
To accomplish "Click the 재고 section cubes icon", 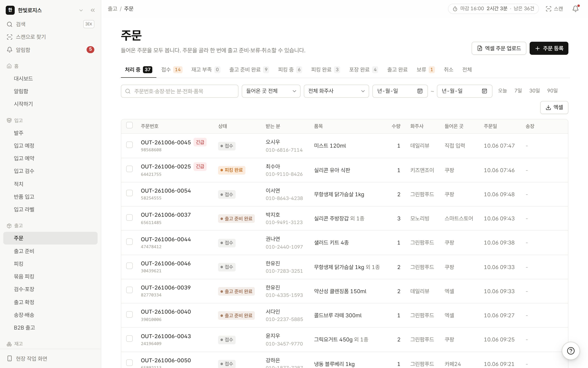I will click(9, 344).
